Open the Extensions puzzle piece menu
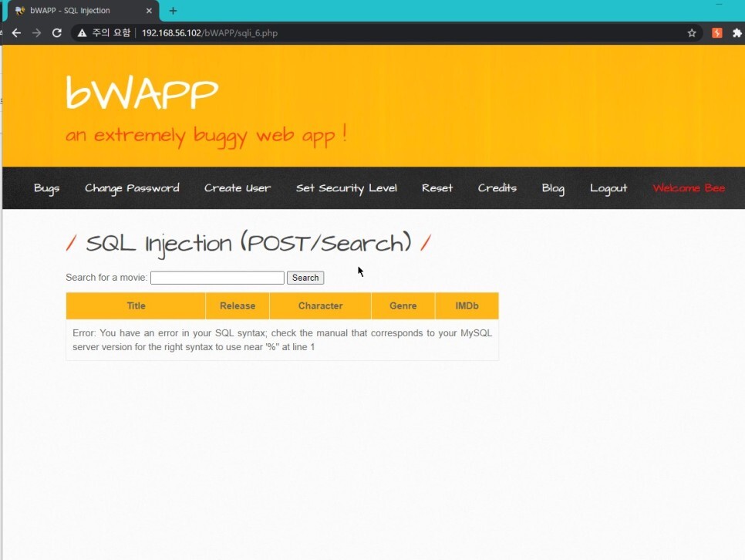Screen dimensions: 745x560 click(737, 33)
